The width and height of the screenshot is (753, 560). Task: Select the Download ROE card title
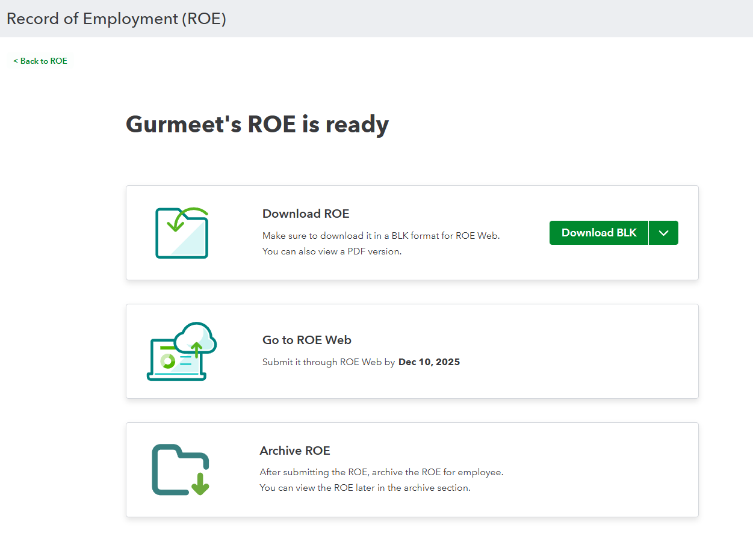(x=306, y=214)
